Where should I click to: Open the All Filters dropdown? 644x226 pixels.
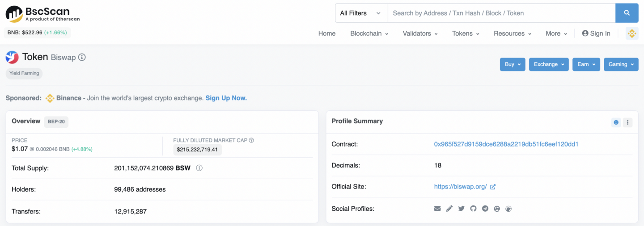pyautogui.click(x=361, y=13)
